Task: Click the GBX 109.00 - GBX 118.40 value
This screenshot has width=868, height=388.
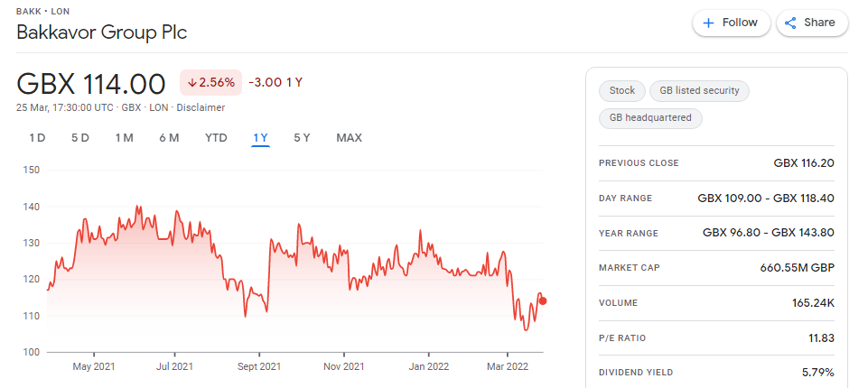Action: pyautogui.click(x=766, y=198)
